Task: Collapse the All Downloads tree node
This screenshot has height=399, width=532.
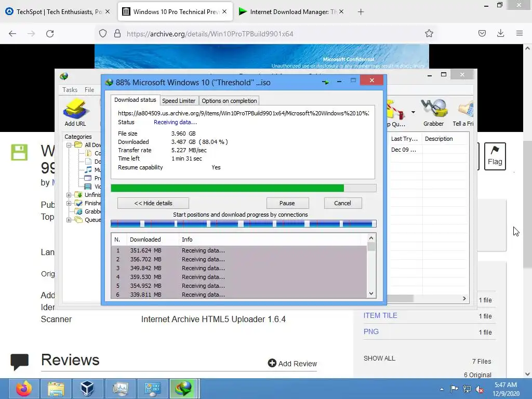Action: click(69, 145)
